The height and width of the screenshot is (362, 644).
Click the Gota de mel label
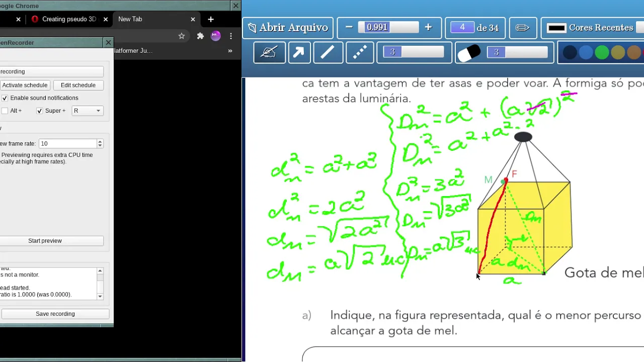604,273
